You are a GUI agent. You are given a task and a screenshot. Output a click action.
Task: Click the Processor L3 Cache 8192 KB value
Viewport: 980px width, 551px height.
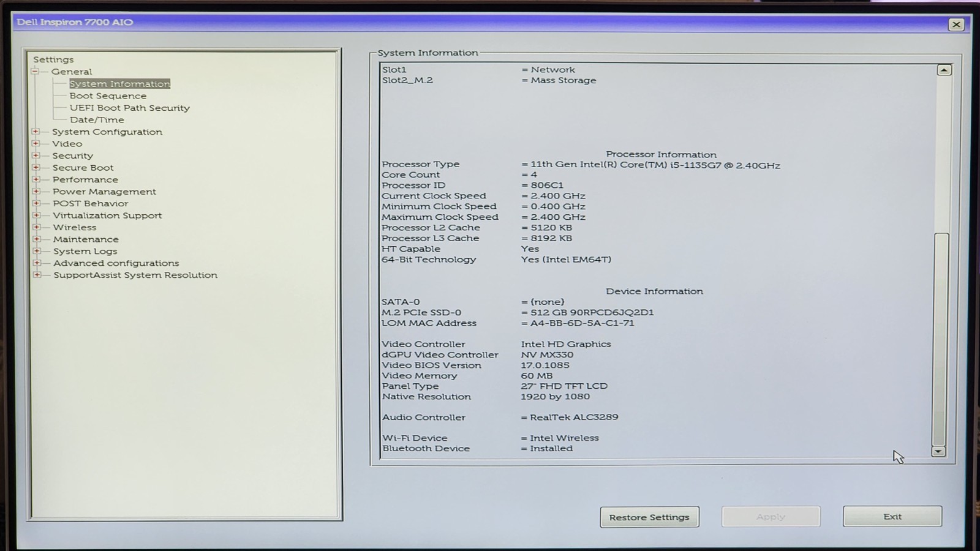point(551,238)
